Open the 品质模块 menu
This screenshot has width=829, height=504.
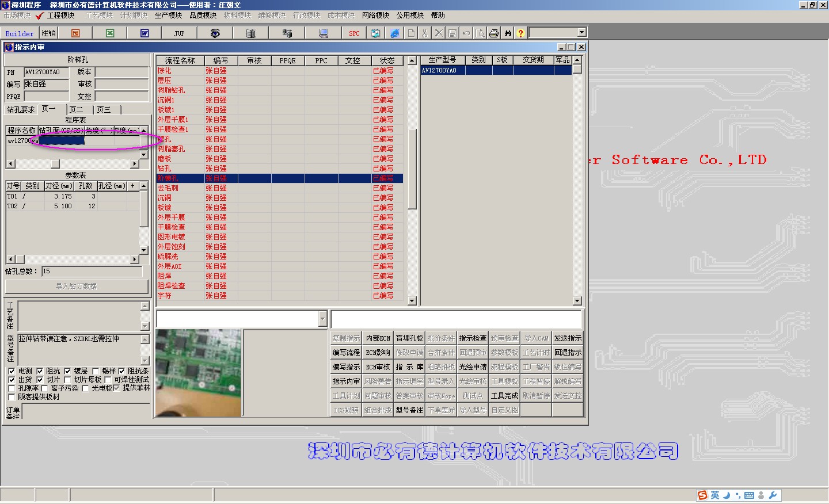point(203,16)
